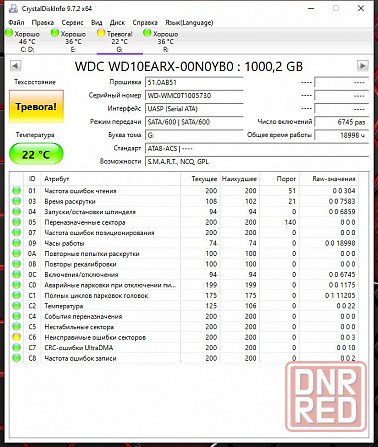This screenshot has width=378, height=447.
Task: Click the Наихудшее column header
Action: pos(239,179)
